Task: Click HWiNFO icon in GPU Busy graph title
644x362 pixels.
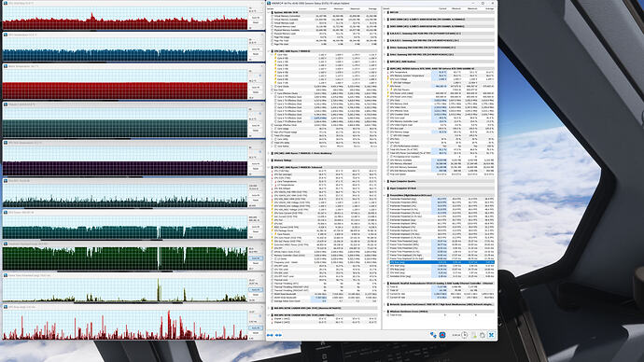Action: [6, 307]
